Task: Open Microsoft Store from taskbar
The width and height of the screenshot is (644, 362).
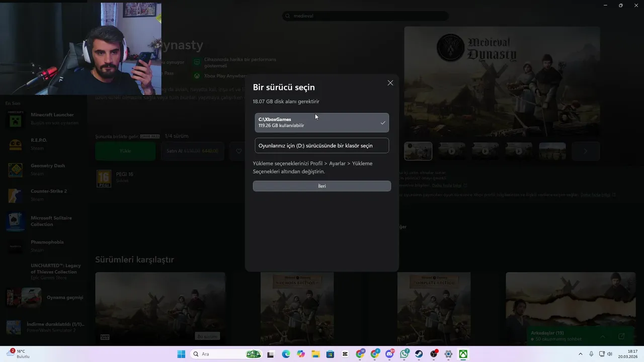Action: [330, 354]
